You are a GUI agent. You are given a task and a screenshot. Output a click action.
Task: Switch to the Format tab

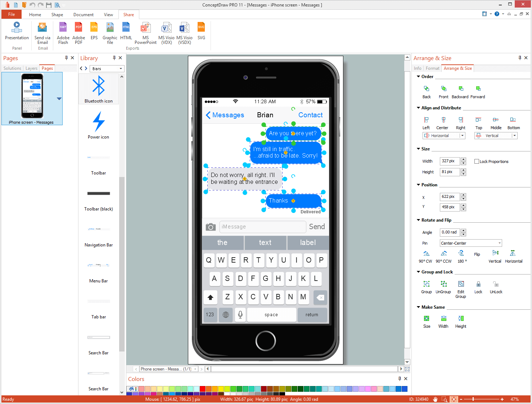[x=433, y=68]
